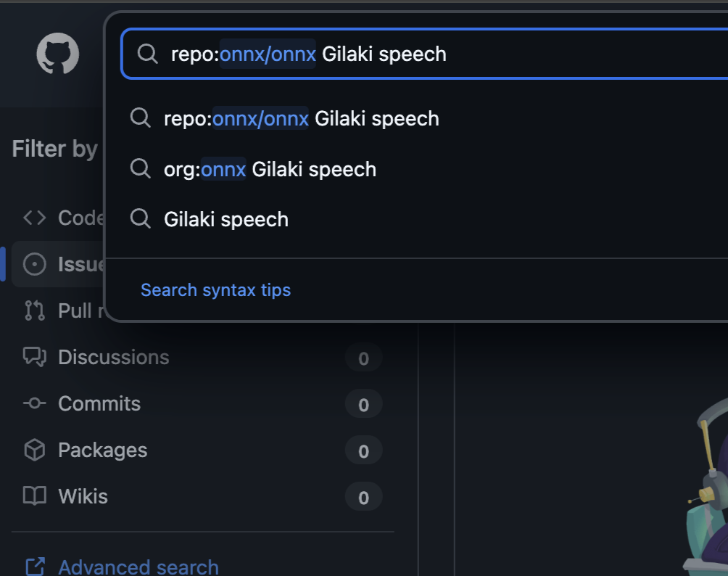The image size is (728, 576).
Task: Open the Advanced search link
Action: point(138,566)
